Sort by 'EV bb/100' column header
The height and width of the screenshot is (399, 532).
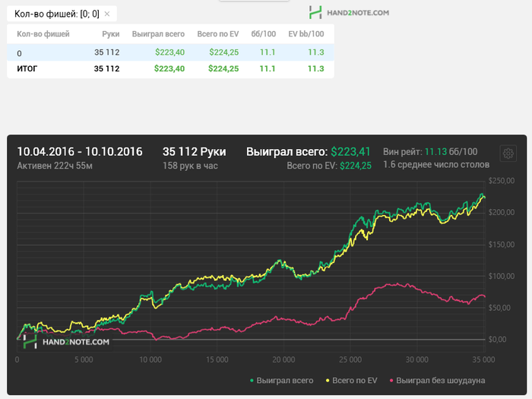coord(306,34)
